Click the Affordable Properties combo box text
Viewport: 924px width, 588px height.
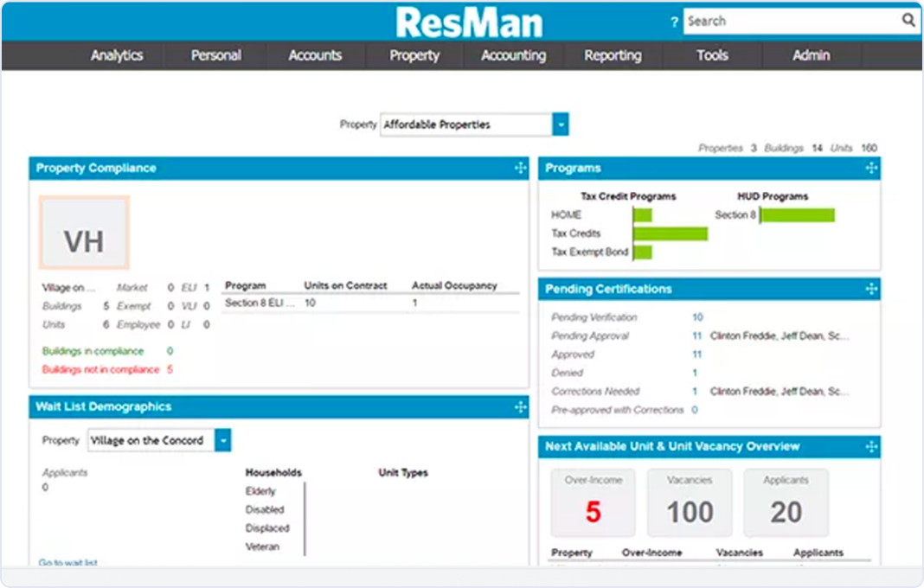[466, 125]
